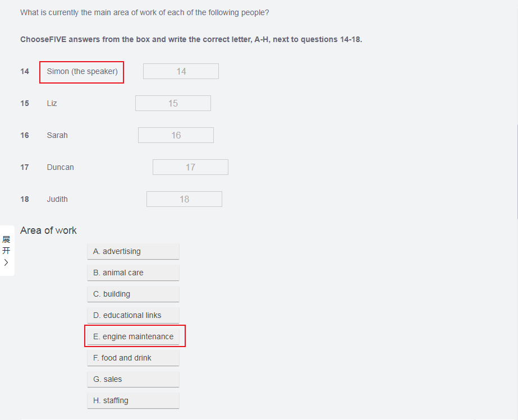The image size is (518, 420).
Task: Choose option G. sales
Action: coord(133,379)
